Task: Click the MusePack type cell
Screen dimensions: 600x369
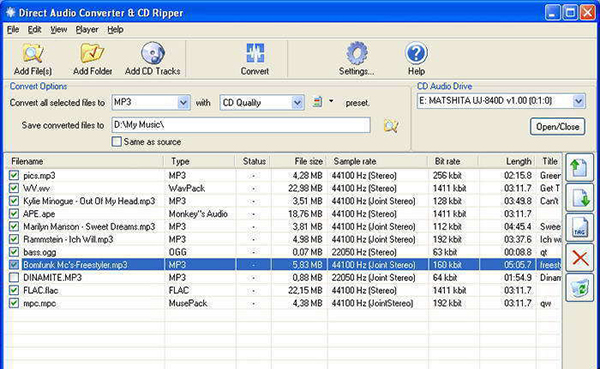Action: click(x=188, y=303)
